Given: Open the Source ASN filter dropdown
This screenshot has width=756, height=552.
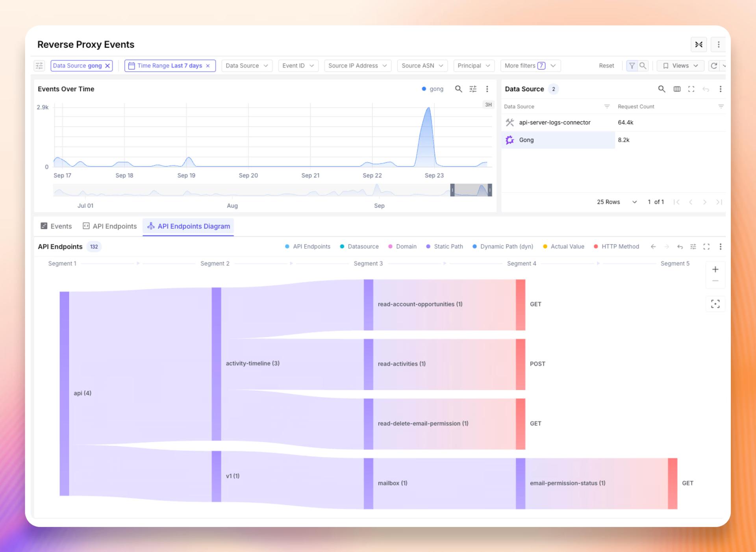Looking at the screenshot, I should (x=422, y=66).
